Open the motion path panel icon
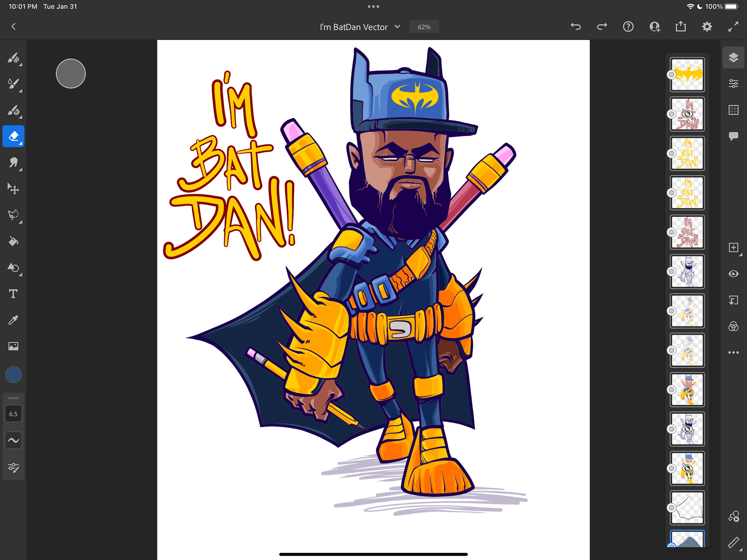Image resolution: width=747 pixels, height=560 pixels. point(733,516)
